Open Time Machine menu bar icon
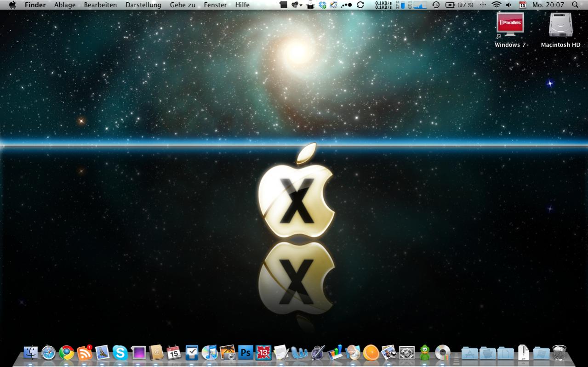 (436, 5)
